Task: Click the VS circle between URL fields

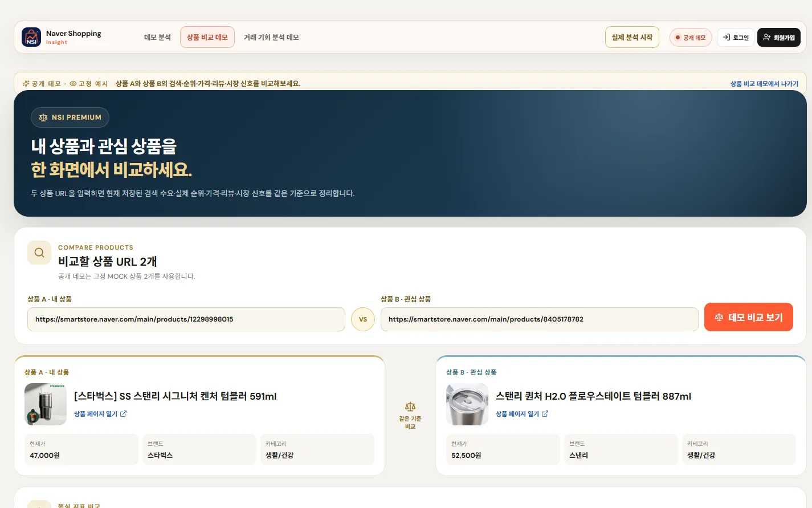Action: [x=363, y=319]
